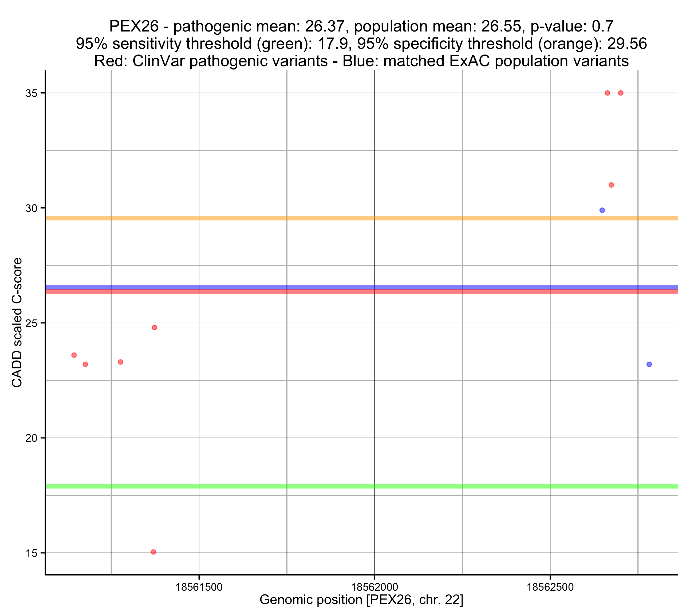
Task: Click the second red point from left
Action: click(85, 364)
